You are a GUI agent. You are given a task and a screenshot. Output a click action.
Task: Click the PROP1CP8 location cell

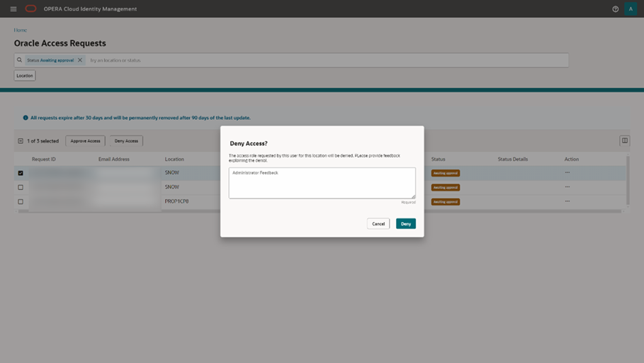pos(176,201)
